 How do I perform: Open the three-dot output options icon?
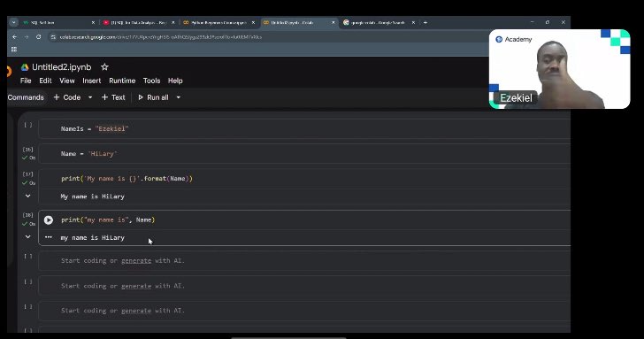tap(49, 237)
